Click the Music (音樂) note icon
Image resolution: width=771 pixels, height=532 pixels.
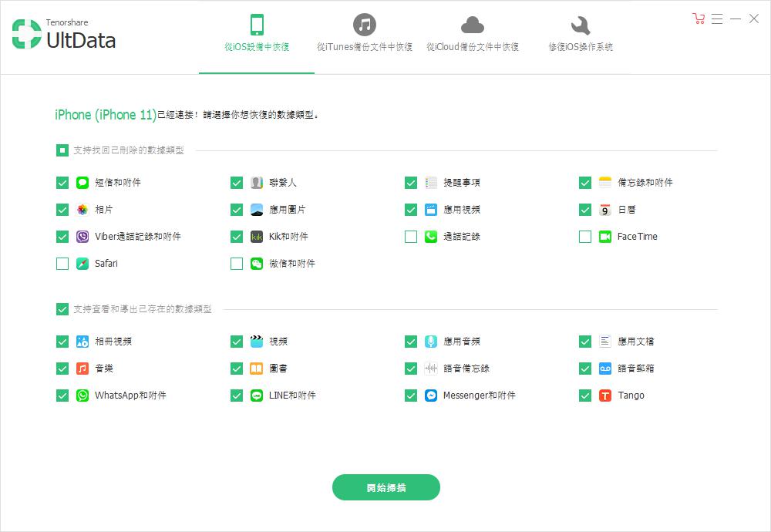click(82, 369)
